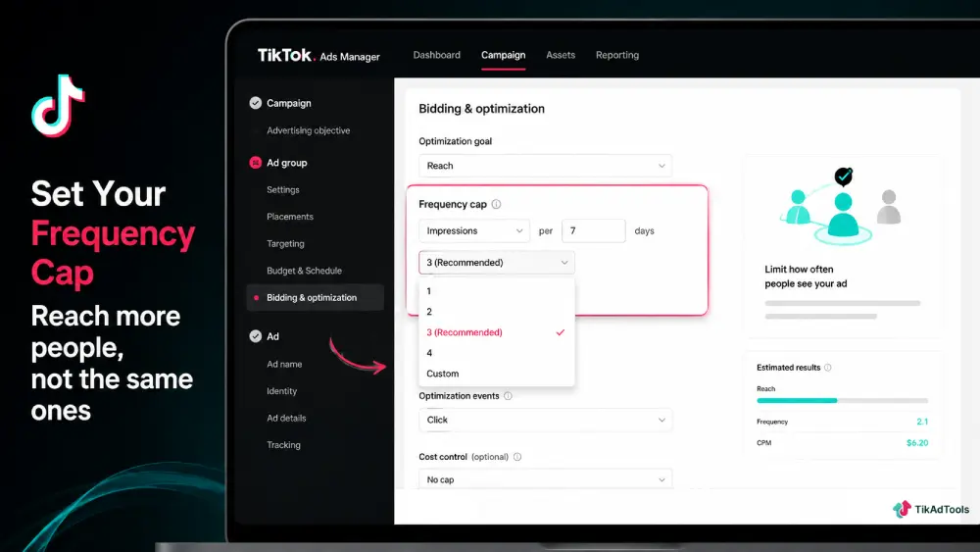Open Placements in the sidebar
Image resolution: width=980 pixels, height=552 pixels.
(290, 217)
